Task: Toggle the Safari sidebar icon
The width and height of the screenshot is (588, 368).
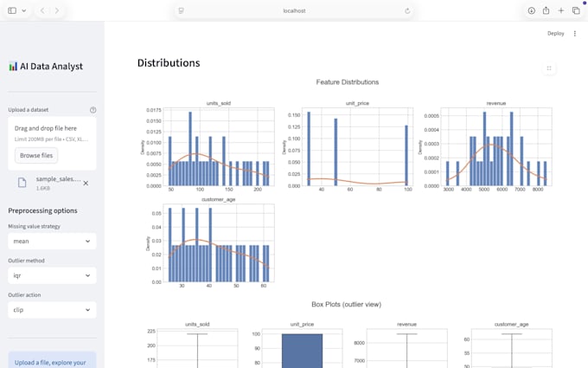Action: 12,10
